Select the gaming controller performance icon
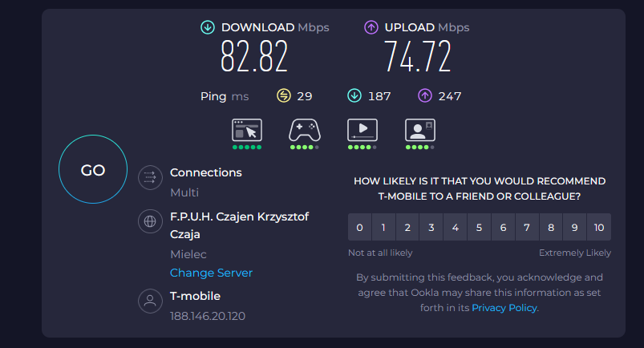 coord(304,130)
